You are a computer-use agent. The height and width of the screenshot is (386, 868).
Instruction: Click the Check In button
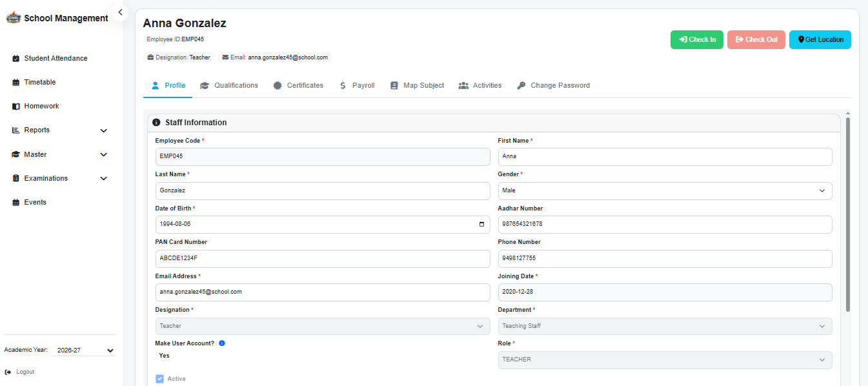[x=697, y=39]
